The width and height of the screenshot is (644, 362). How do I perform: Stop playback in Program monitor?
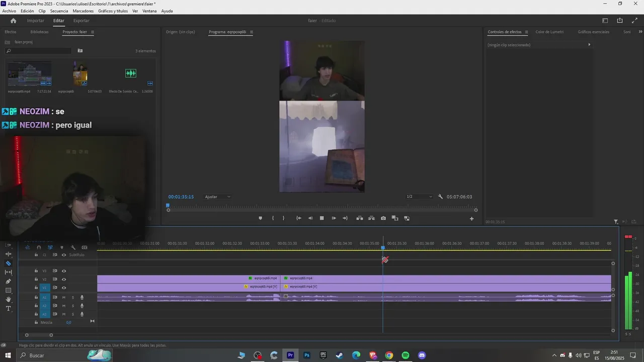click(x=322, y=218)
